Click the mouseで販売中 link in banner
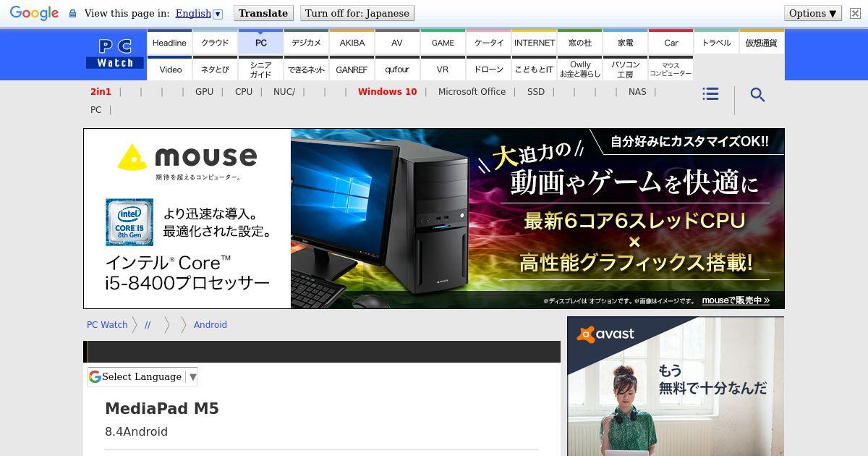The height and width of the screenshot is (456, 868). [736, 300]
